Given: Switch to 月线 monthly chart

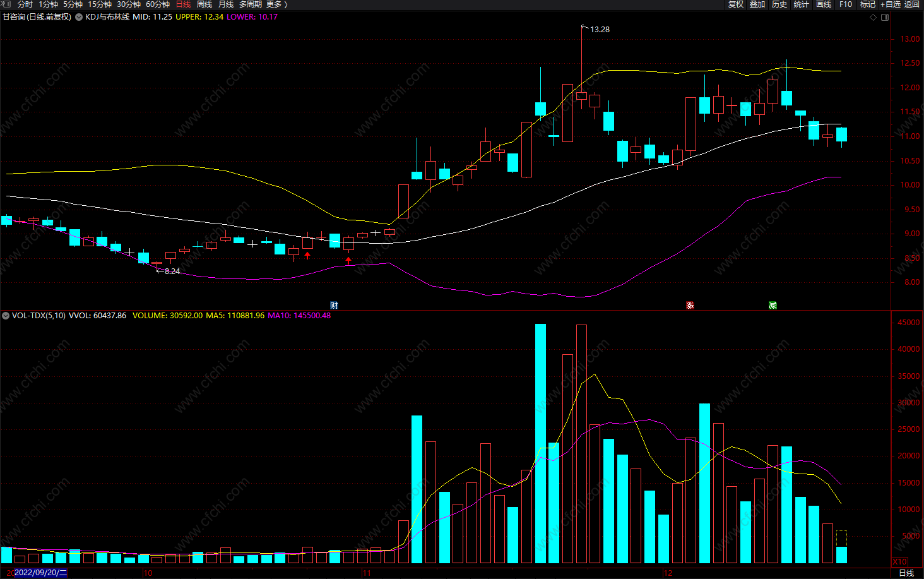Looking at the screenshot, I should (x=226, y=4).
